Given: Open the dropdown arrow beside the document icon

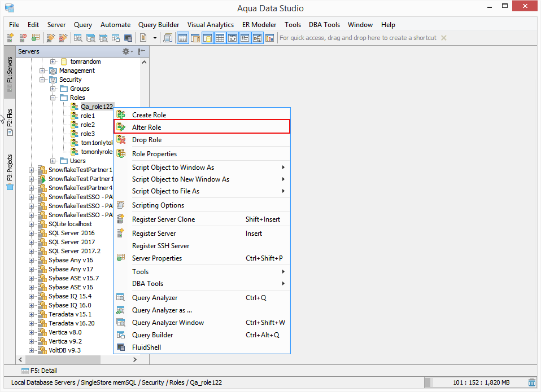Looking at the screenshot, I should 155,38.
